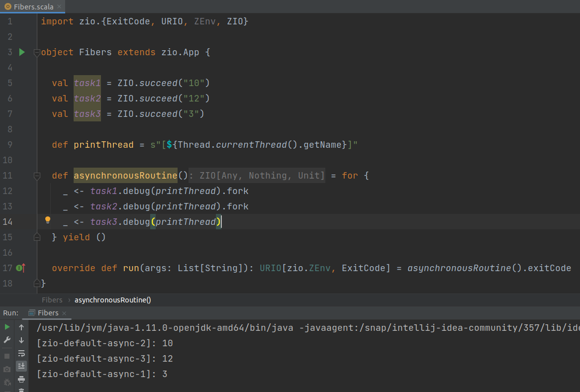
Task: Click the attach debugger bug icon
Action: click(7, 383)
